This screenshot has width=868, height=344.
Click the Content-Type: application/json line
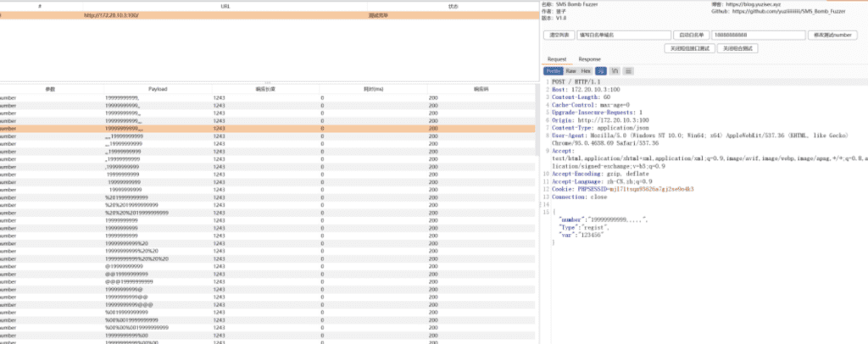601,128
